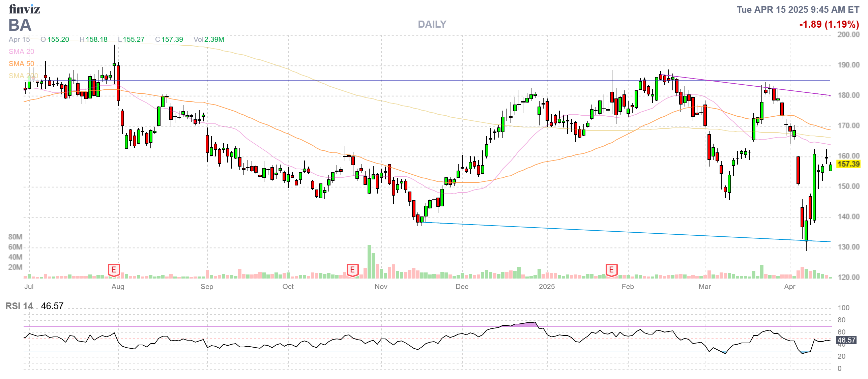Image resolution: width=868 pixels, height=379 pixels.
Task: Click the 200.00 price axis label
Action: pyautogui.click(x=848, y=35)
